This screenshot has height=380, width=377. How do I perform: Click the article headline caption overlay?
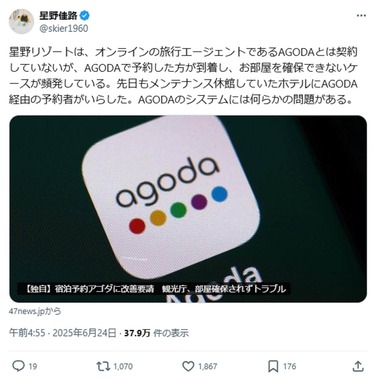(x=155, y=289)
